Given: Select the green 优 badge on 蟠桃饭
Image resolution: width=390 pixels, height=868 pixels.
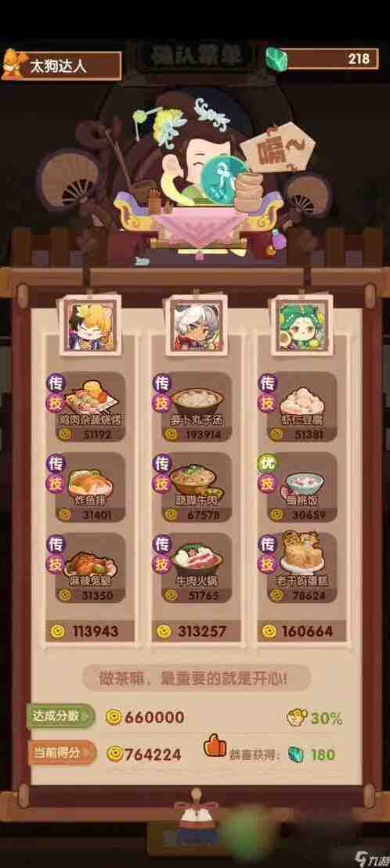Looking at the screenshot, I should pos(268,463).
